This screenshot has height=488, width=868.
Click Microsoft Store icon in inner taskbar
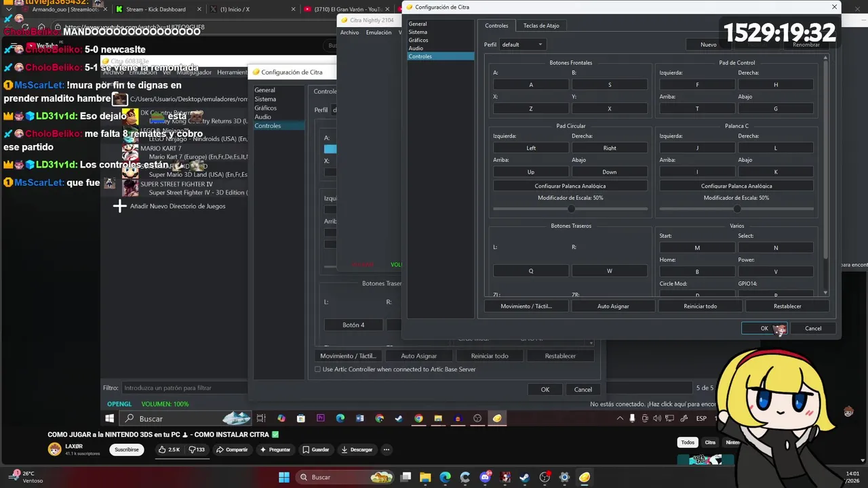pos(301,418)
